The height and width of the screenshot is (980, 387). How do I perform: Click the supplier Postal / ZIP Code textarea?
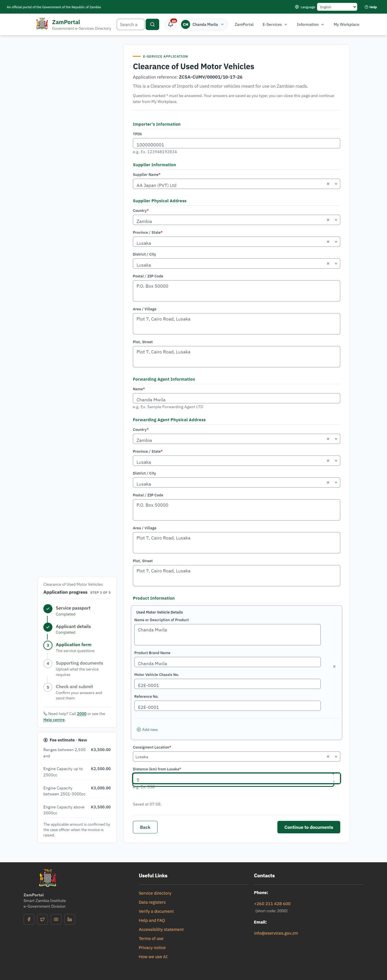[x=237, y=291]
